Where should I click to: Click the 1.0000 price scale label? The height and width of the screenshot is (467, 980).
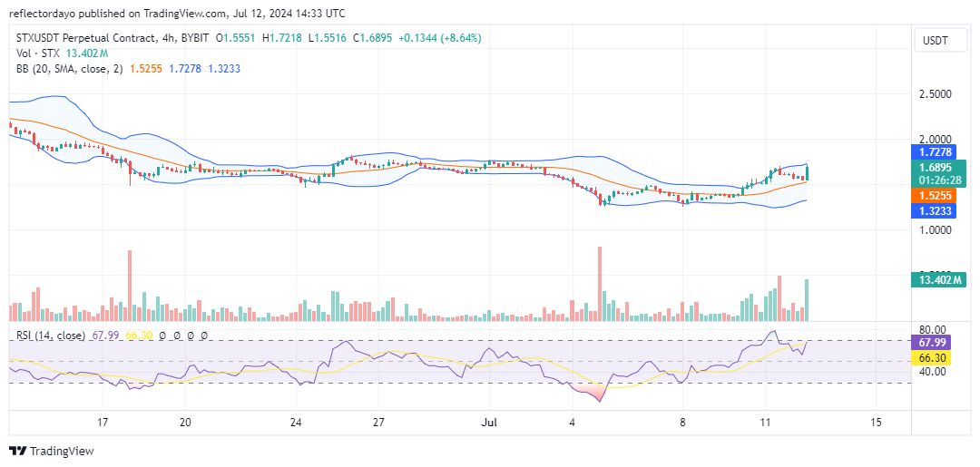click(x=935, y=229)
